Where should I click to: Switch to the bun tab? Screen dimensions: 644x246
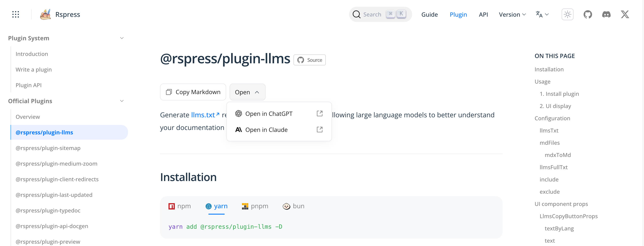point(293,206)
